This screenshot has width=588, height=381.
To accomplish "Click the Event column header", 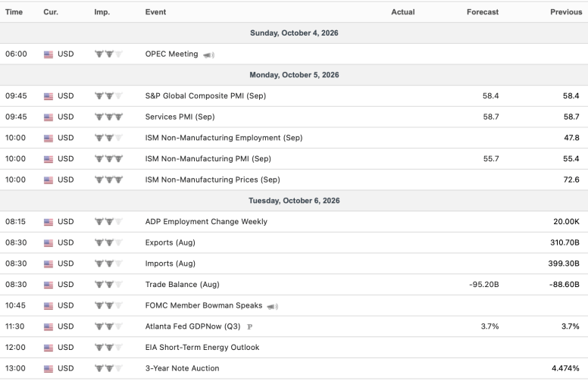I will [x=155, y=12].
